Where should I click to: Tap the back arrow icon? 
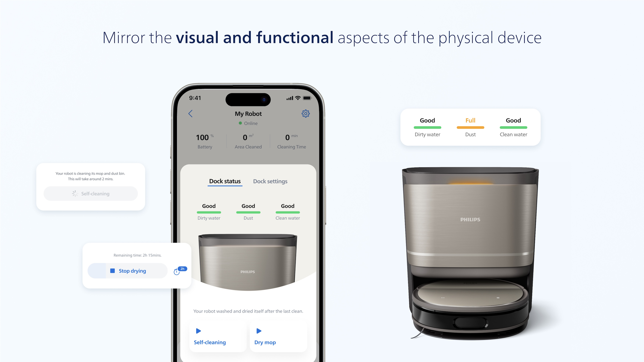coord(190,114)
